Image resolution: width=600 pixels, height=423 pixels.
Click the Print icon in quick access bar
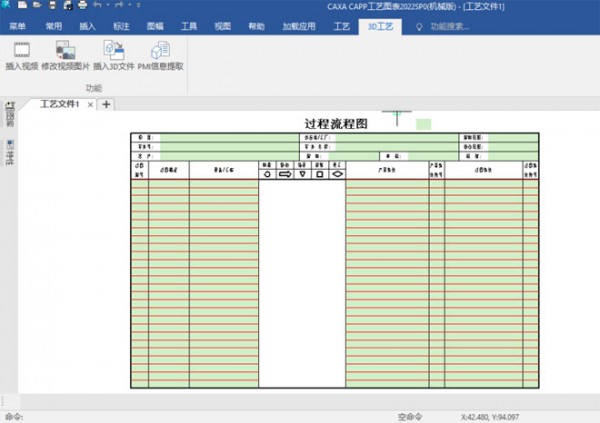point(83,5)
